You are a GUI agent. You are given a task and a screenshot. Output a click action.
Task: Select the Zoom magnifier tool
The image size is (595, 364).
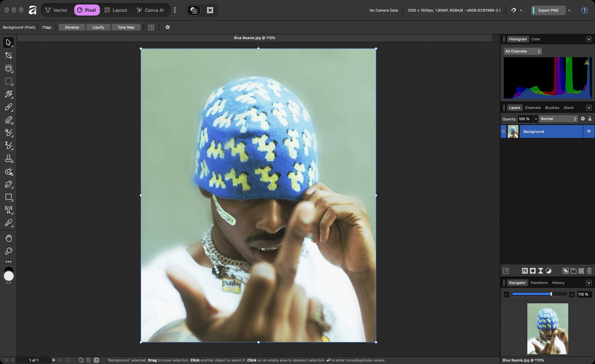[8, 251]
